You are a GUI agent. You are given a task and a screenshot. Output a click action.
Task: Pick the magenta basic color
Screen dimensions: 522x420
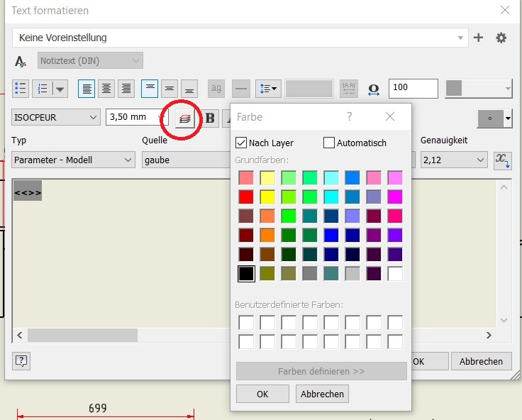click(395, 197)
